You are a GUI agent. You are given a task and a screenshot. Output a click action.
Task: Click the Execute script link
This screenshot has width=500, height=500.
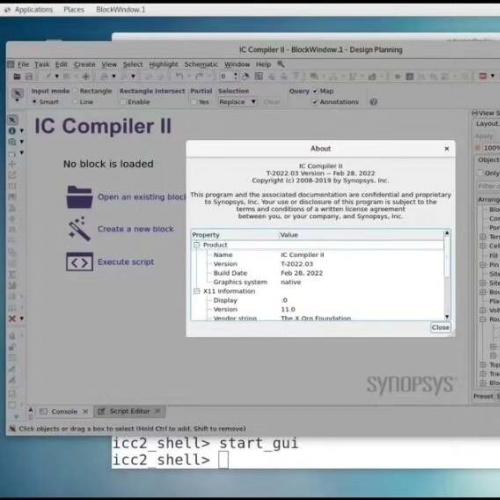126,262
